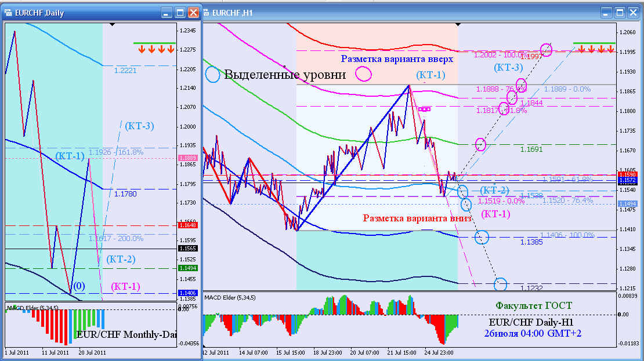Select the '1.1780' level label in Daily

125,194
